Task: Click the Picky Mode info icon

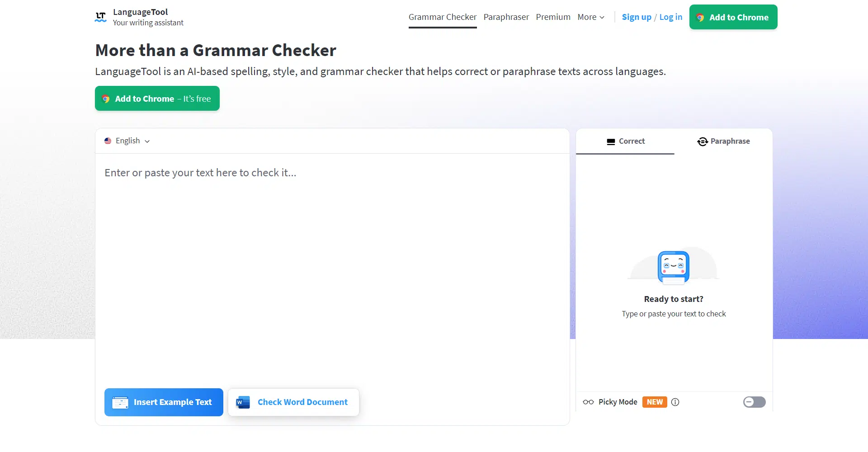Action: point(675,402)
